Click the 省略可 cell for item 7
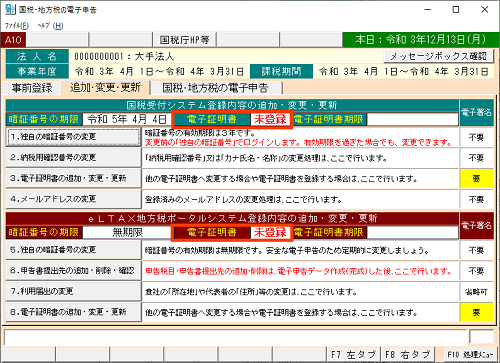 [x=476, y=292]
